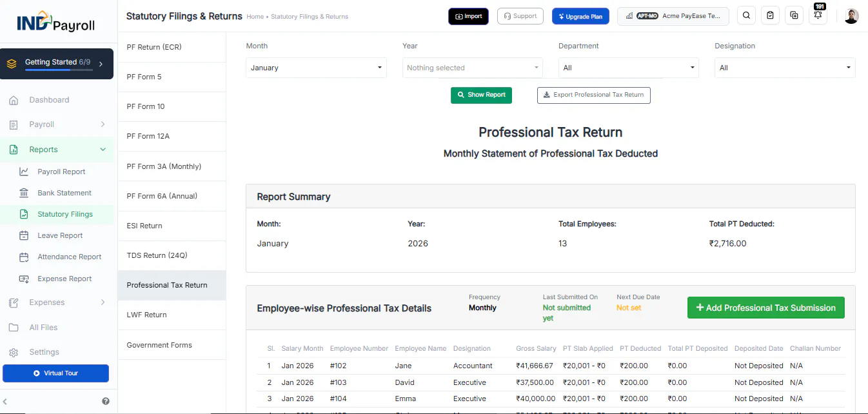Screen dimensions: 868x414
Task: Select TDS Return (24Q) tab
Action: [x=172, y=255]
